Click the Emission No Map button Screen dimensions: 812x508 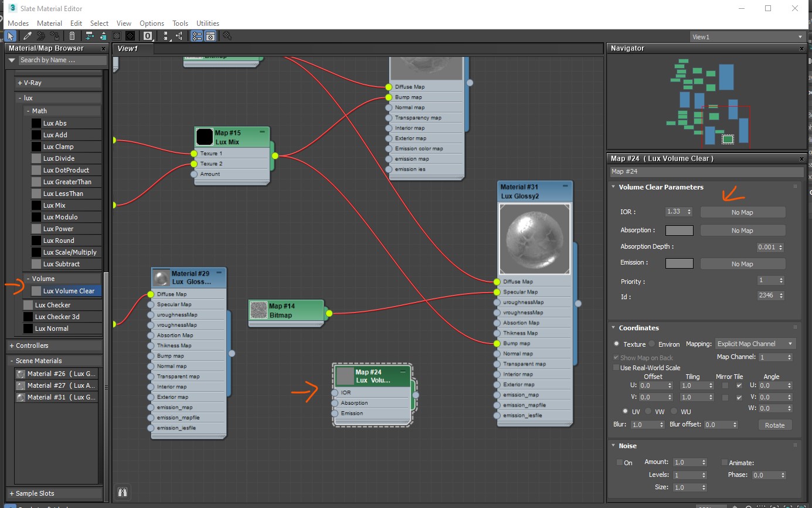[742, 264]
